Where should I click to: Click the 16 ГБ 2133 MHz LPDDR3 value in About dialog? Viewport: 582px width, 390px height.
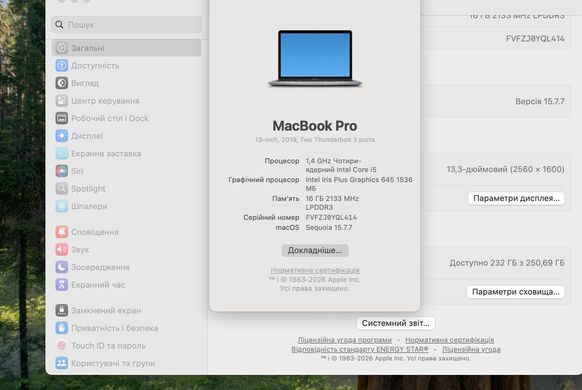click(x=332, y=203)
